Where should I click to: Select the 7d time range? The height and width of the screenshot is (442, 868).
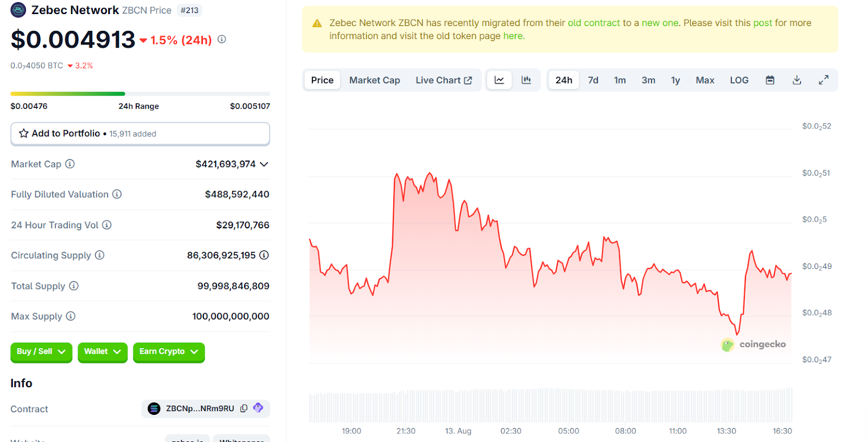[593, 80]
